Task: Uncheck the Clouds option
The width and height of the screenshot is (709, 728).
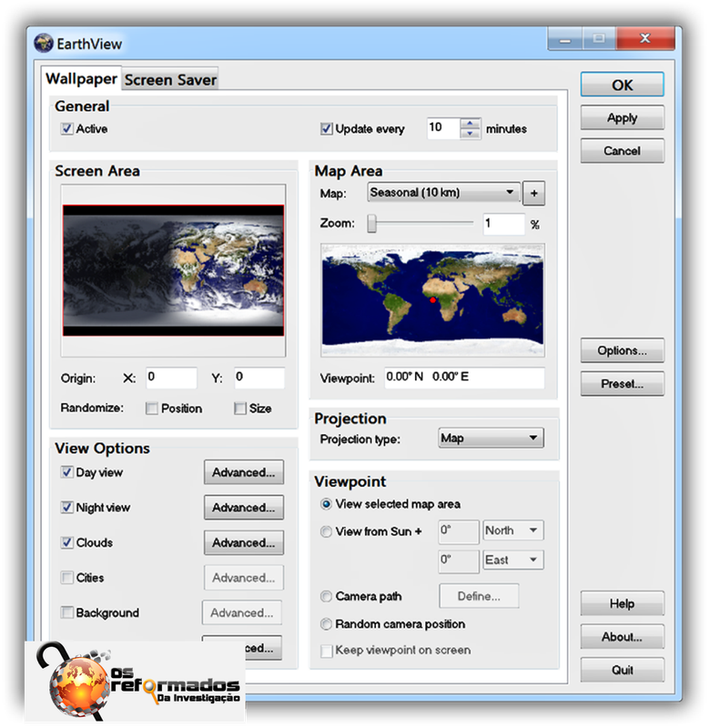Action: click(x=67, y=542)
